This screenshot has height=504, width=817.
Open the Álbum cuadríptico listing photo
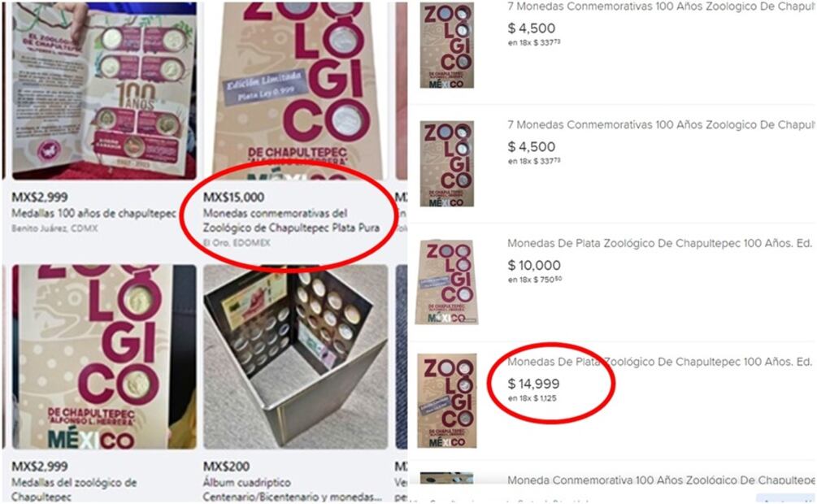[295, 357]
